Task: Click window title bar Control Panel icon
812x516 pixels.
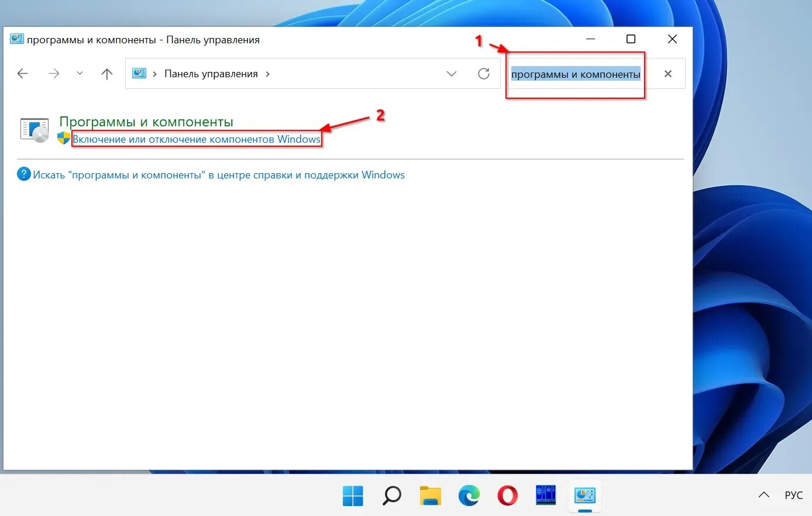Action: pos(17,39)
